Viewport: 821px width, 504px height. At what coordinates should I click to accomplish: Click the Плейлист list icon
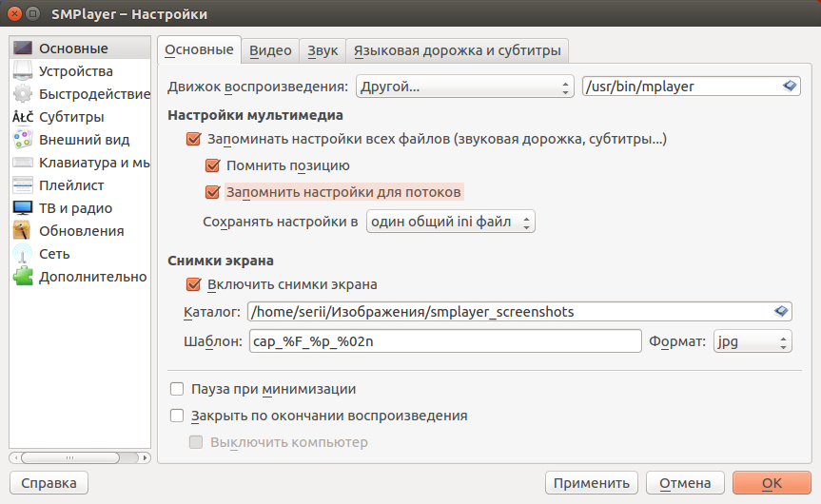point(23,185)
